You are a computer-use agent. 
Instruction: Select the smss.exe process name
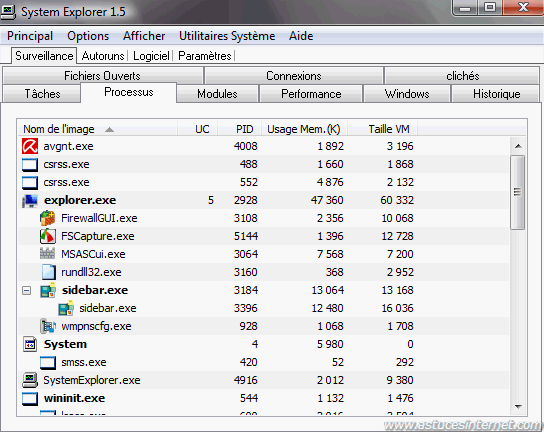(x=84, y=362)
